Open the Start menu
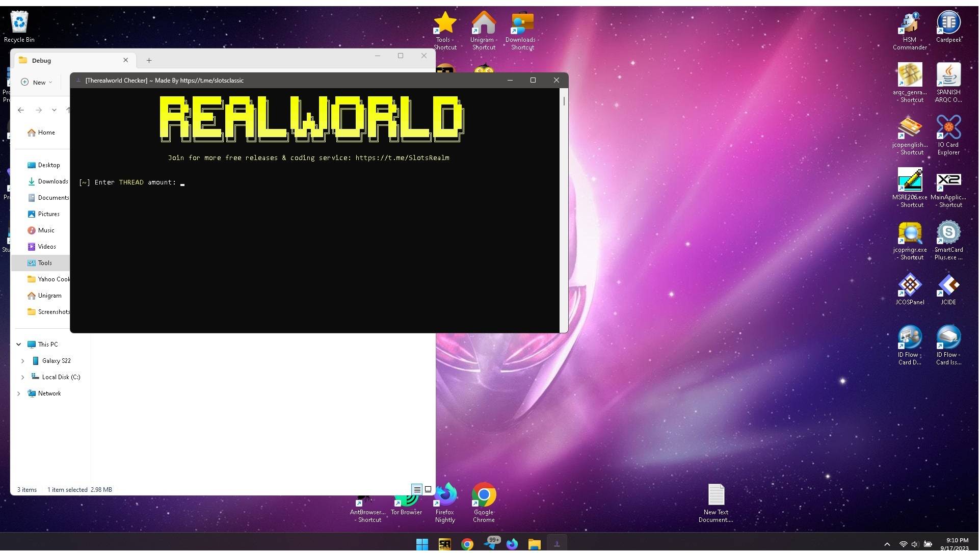 422,544
